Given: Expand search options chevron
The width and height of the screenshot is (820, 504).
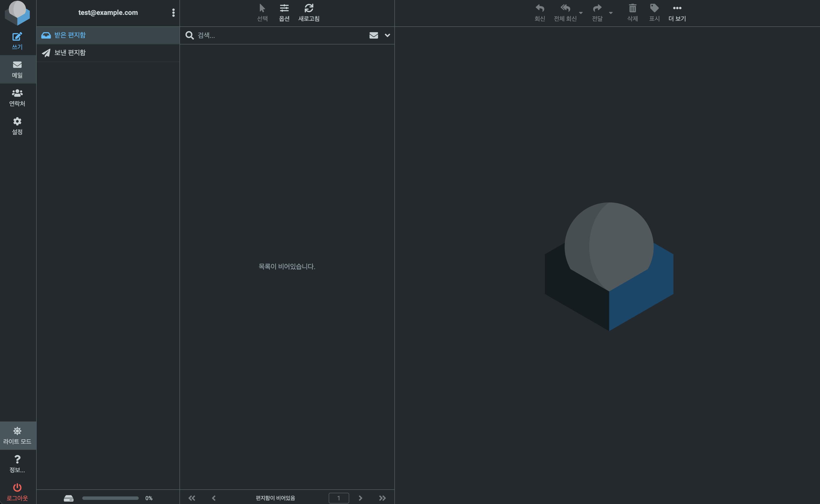Looking at the screenshot, I should click(x=387, y=35).
